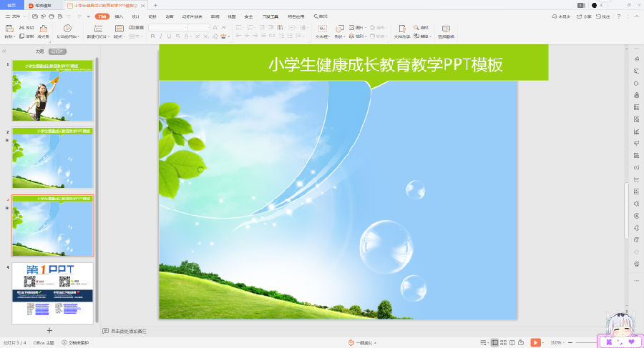Viewport: 644px width, 348px height.
Task: Open the font size combo box
Action: click(199, 27)
